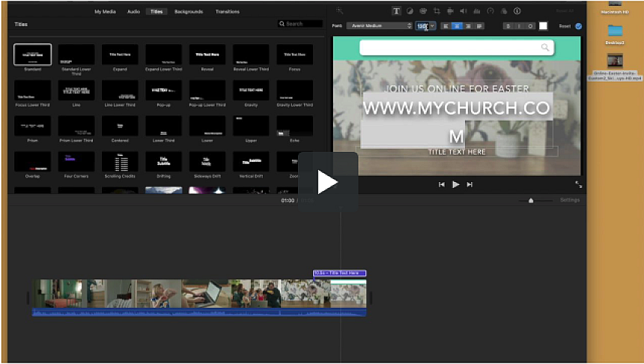
Task: Switch to the Backgrounds tab
Action: (188, 12)
